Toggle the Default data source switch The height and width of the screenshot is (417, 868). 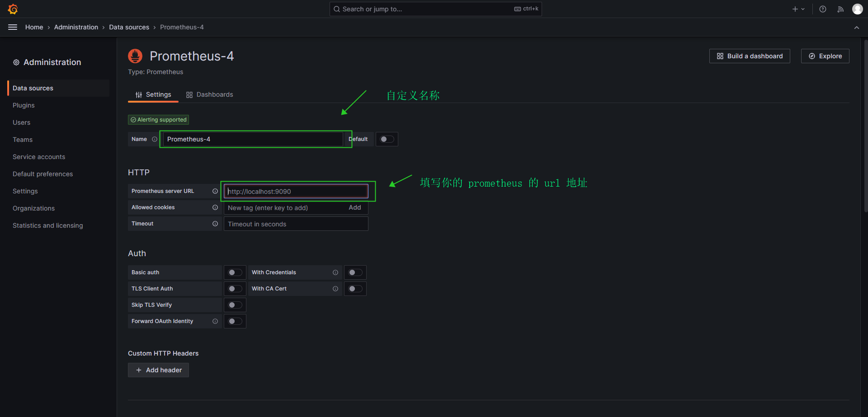point(387,139)
